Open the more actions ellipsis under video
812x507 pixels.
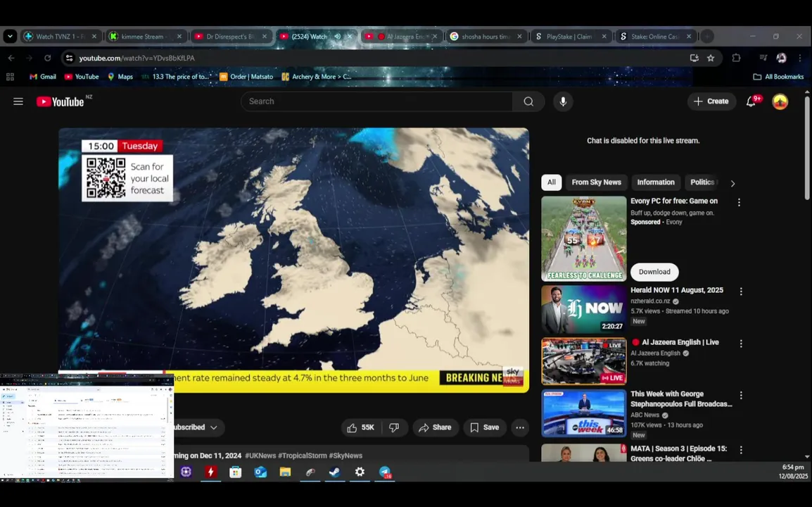tap(520, 427)
